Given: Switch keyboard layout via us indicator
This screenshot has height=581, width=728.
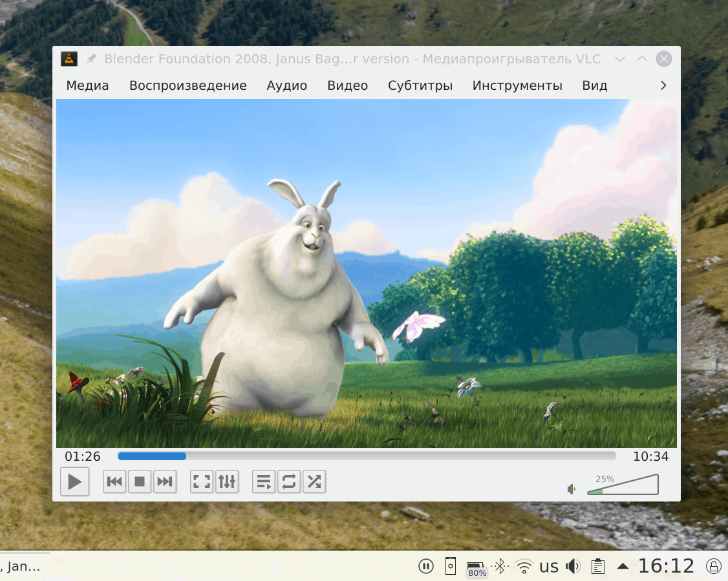Looking at the screenshot, I should pyautogui.click(x=549, y=567).
